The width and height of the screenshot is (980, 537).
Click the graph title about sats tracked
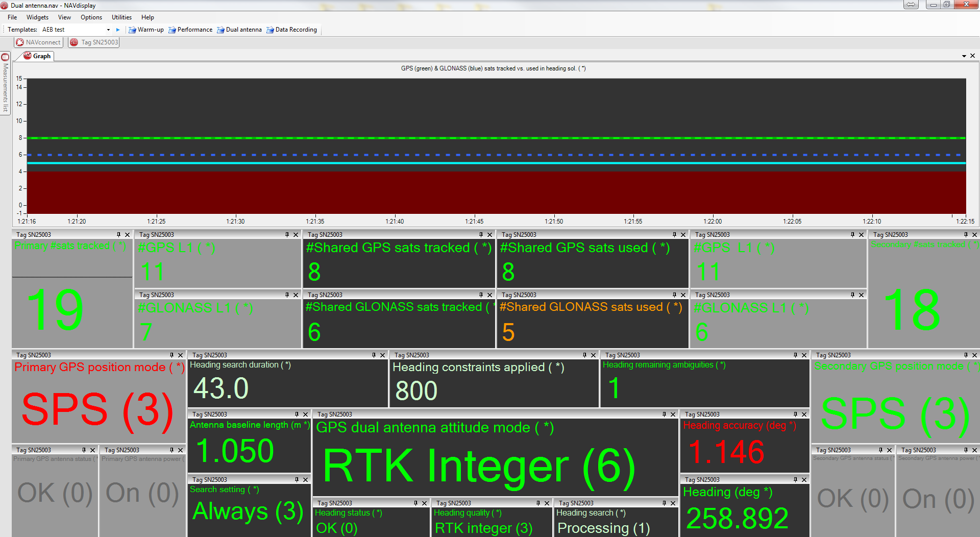[x=493, y=68]
